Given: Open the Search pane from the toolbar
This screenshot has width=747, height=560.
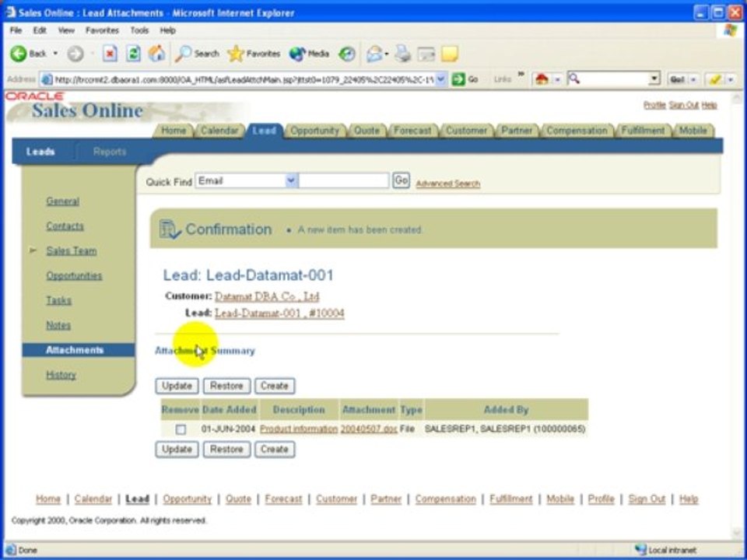Looking at the screenshot, I should 197,54.
